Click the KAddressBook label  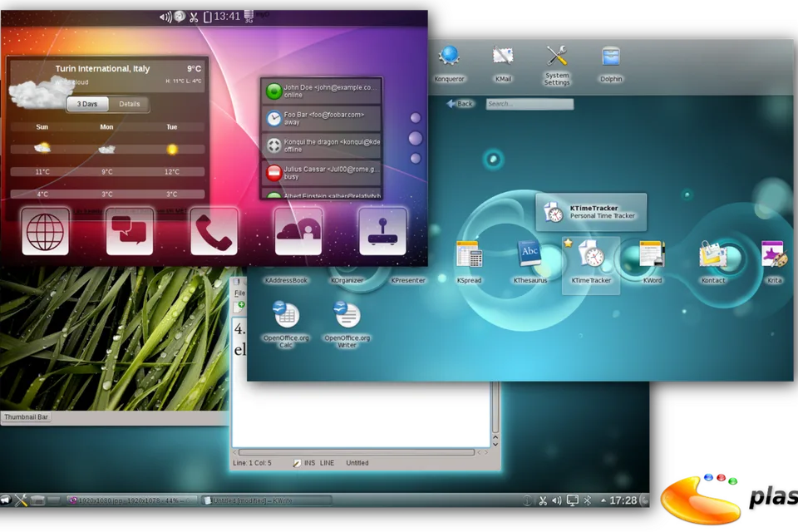pyautogui.click(x=286, y=280)
